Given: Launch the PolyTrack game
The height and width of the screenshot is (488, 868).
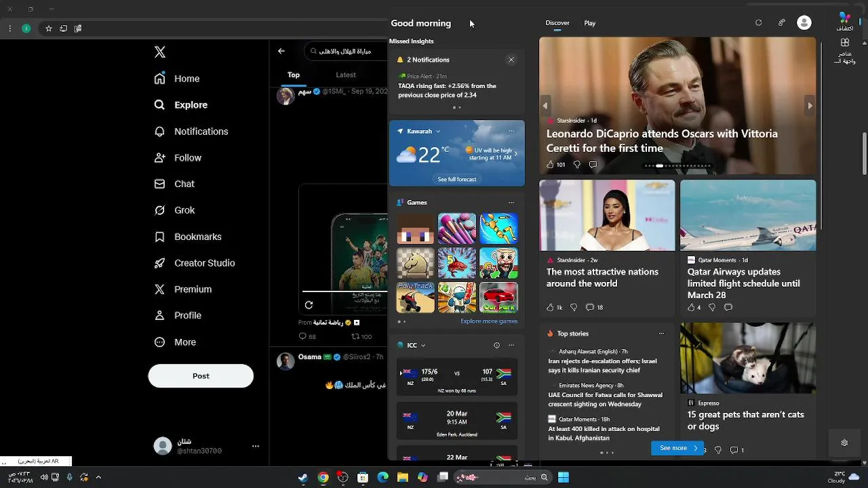Looking at the screenshot, I should pyautogui.click(x=415, y=298).
